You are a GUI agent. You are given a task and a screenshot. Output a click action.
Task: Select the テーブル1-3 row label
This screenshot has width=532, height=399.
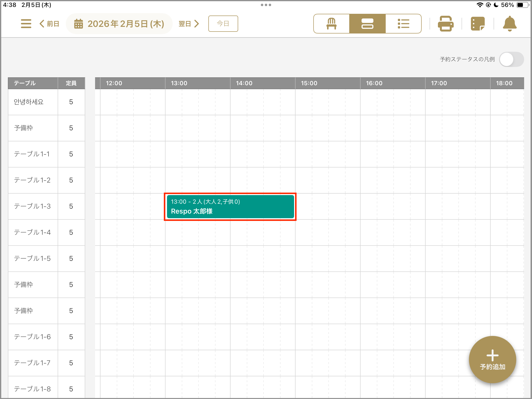[x=32, y=206]
